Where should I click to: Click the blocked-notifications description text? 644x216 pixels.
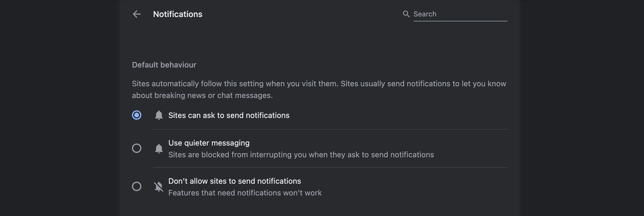[245, 193]
